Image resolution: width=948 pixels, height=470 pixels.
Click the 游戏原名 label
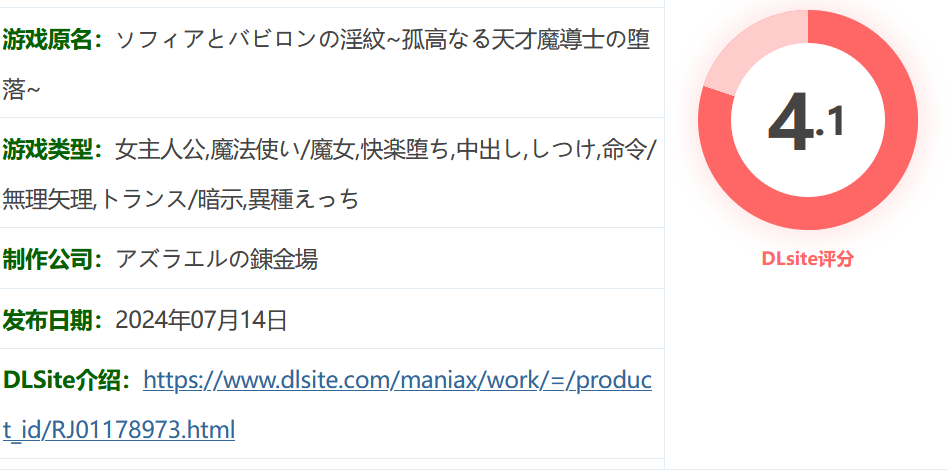tap(54, 41)
